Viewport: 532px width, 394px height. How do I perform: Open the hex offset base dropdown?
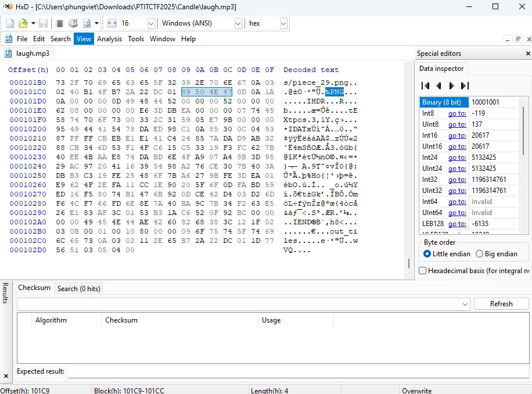tap(283, 23)
